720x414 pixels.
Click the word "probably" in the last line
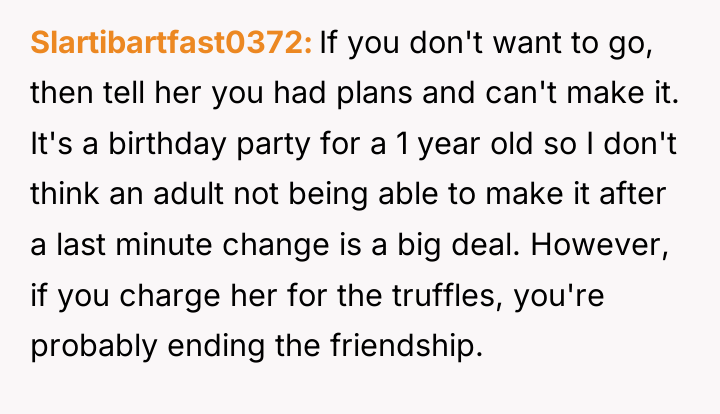point(94,346)
